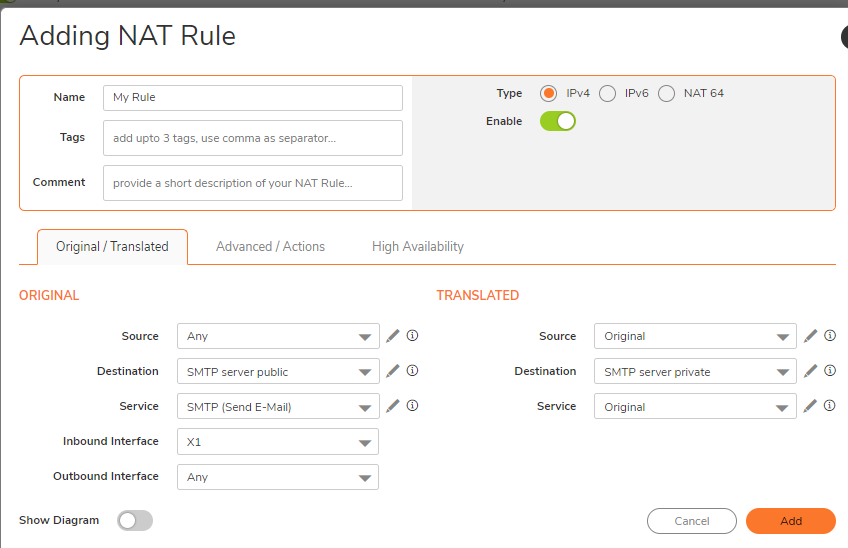Select the IPv6 type radio button
The height and width of the screenshot is (548, 848).
607,94
